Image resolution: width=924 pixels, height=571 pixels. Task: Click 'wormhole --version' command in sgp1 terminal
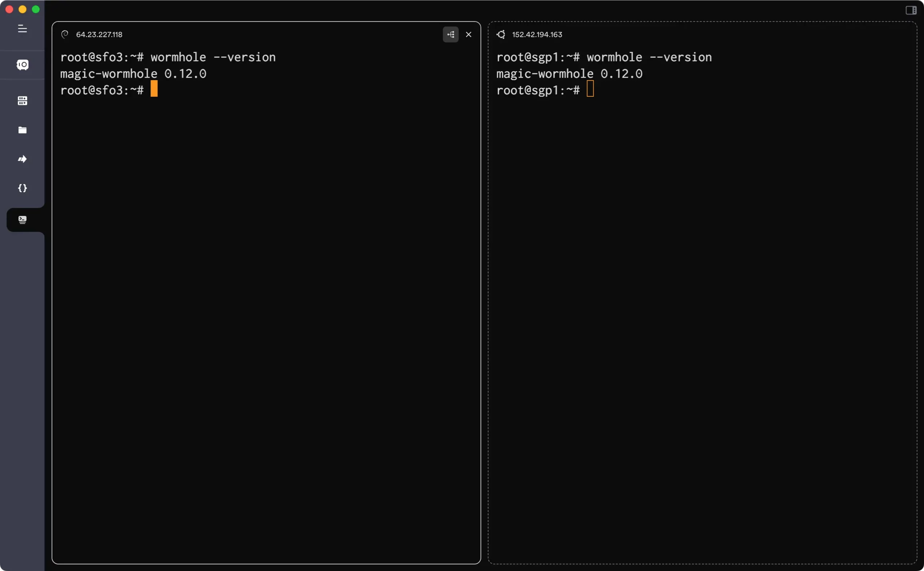[649, 57]
